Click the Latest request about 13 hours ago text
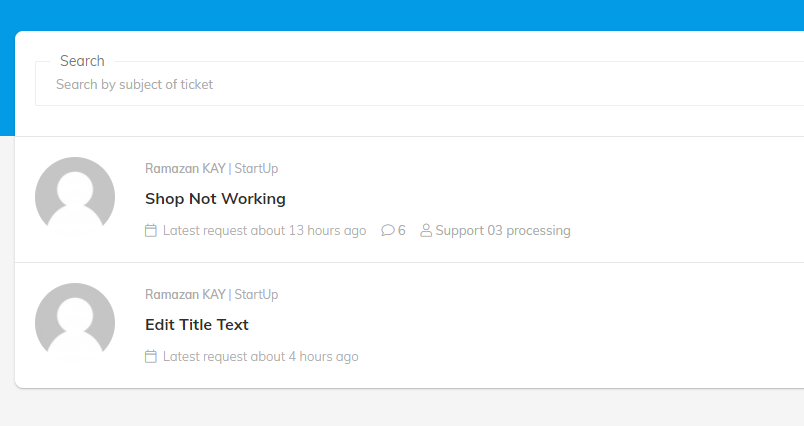 click(x=264, y=231)
